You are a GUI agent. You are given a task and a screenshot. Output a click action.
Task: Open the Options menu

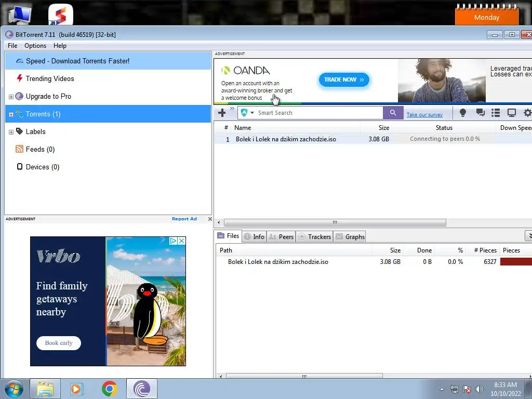[x=35, y=46]
